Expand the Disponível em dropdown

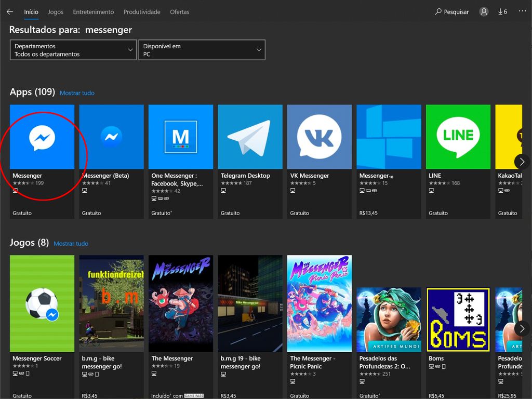[x=202, y=50]
